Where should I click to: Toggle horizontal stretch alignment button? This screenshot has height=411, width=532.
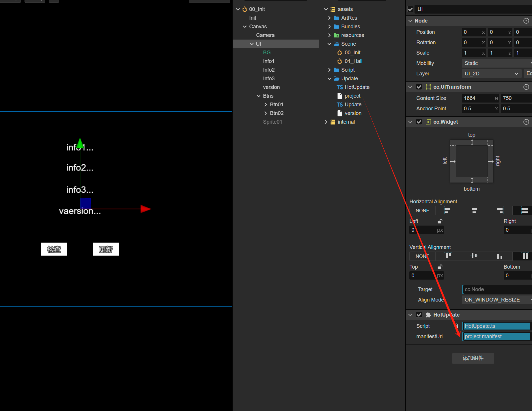tap(525, 211)
